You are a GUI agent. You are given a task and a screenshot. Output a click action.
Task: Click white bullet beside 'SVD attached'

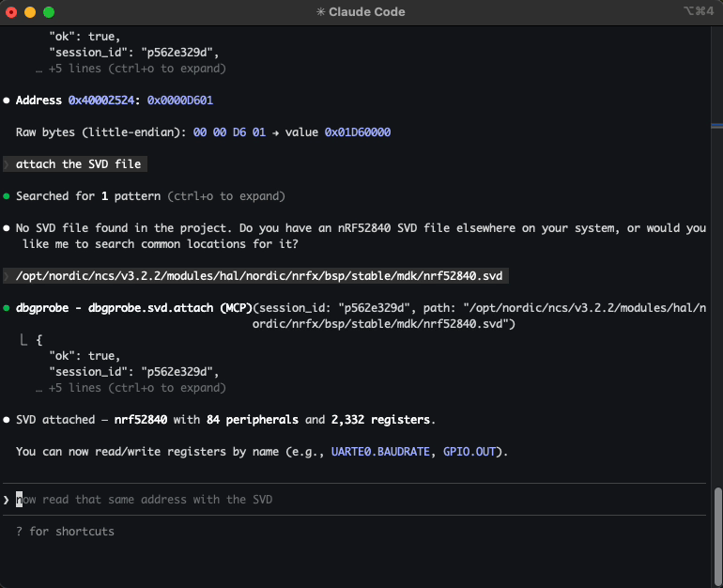pos(7,420)
